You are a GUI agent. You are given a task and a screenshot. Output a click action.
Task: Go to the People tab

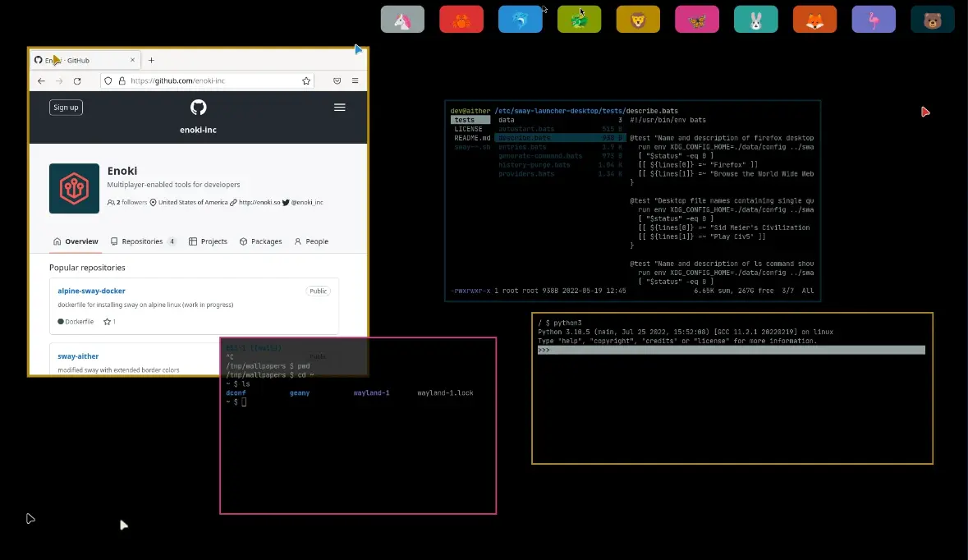click(x=311, y=241)
